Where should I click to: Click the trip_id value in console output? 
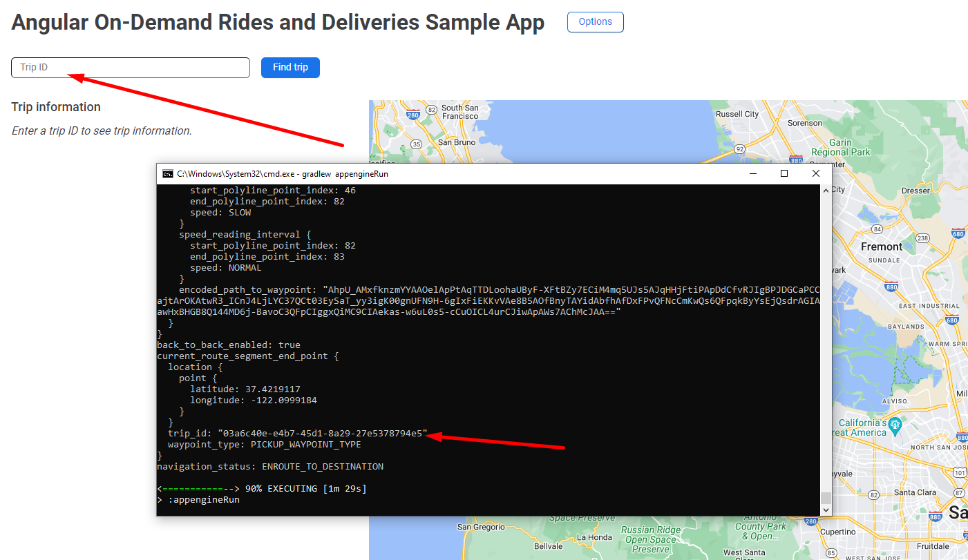point(321,434)
